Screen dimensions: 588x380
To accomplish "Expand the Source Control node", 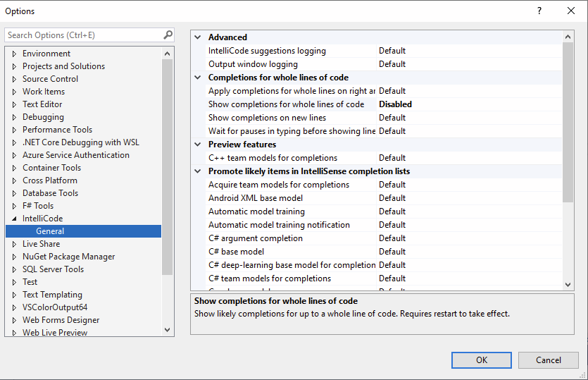I will (14, 79).
